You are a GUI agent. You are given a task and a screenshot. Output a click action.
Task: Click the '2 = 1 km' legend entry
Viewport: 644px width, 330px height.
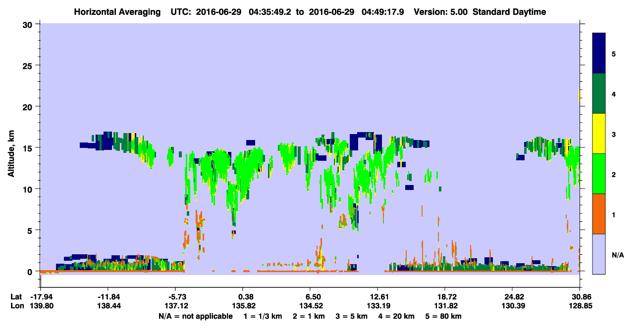point(309,316)
